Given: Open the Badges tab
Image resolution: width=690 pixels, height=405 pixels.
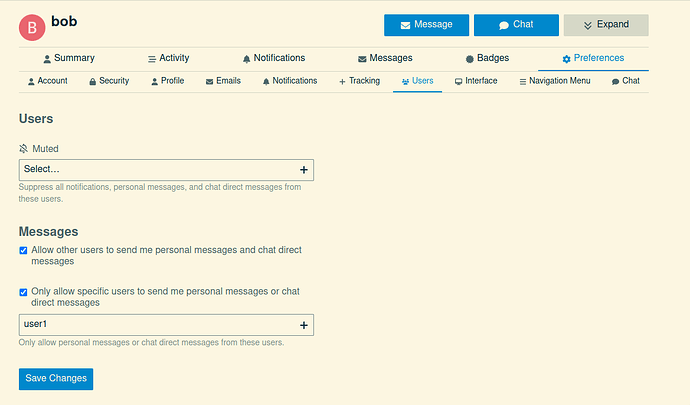Looking at the screenshot, I should [x=488, y=58].
